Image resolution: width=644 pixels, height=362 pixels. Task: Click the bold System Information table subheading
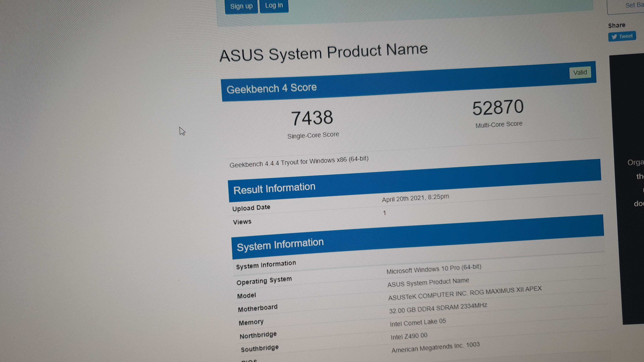coord(266,265)
